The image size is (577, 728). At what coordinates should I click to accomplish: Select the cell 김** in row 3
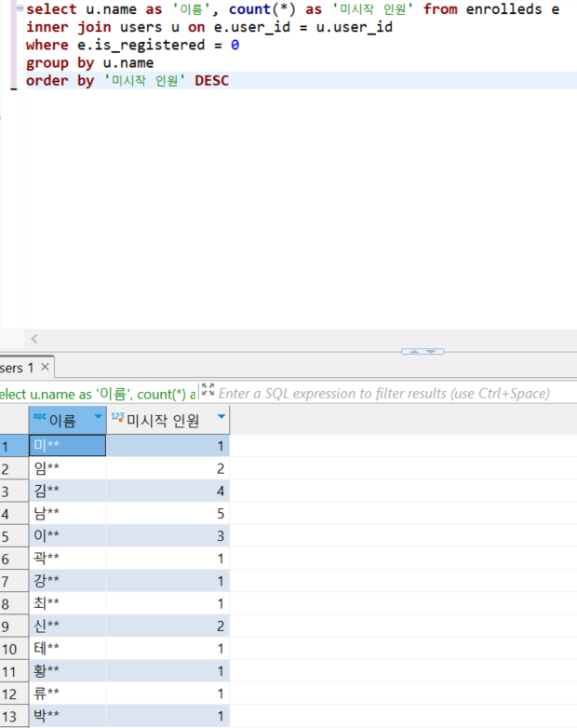[68, 491]
